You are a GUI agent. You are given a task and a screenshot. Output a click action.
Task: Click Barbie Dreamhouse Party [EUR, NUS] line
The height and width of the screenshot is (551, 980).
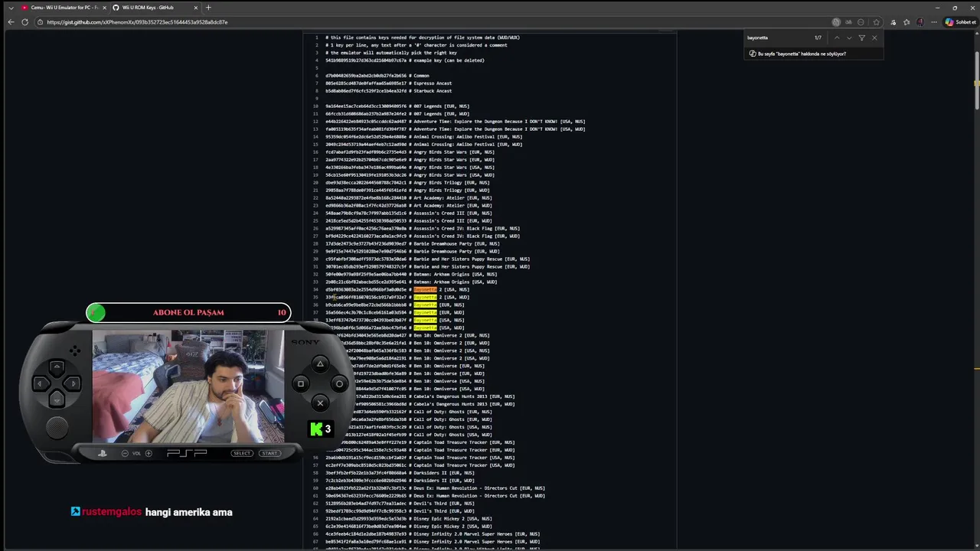[412, 243]
